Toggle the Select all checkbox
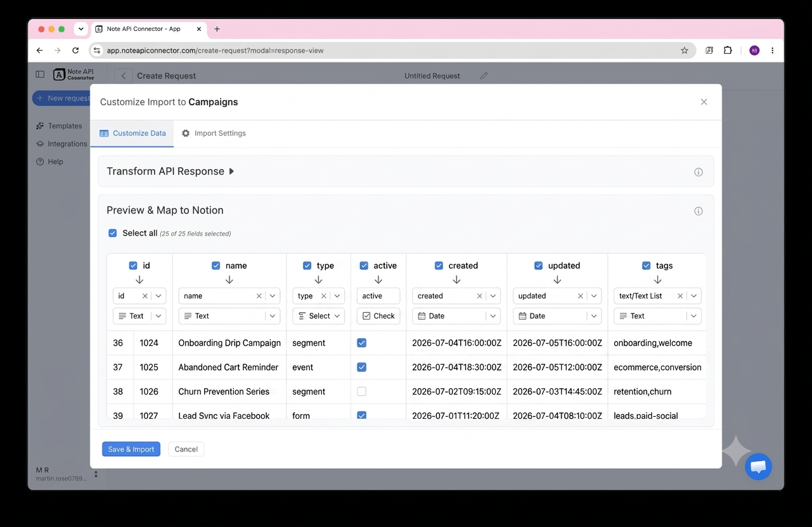The height and width of the screenshot is (527, 812). coord(113,233)
